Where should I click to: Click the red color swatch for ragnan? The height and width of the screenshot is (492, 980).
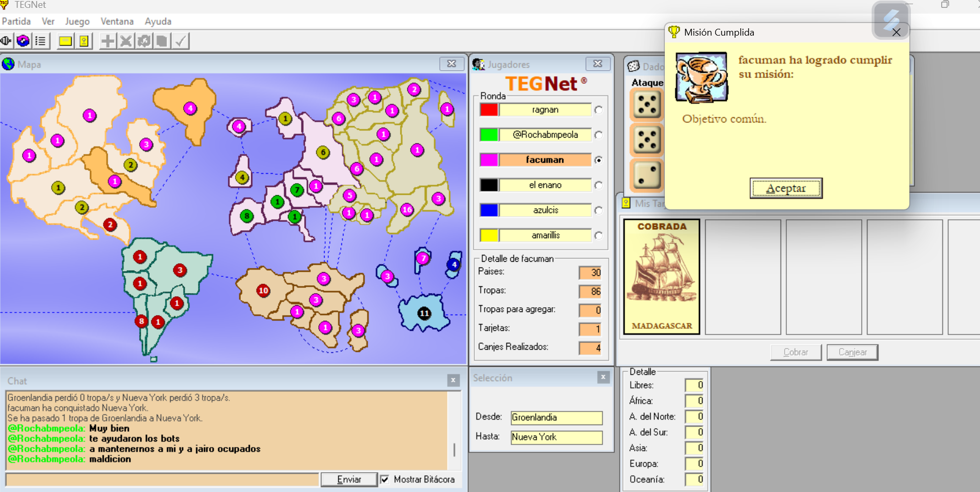489,110
